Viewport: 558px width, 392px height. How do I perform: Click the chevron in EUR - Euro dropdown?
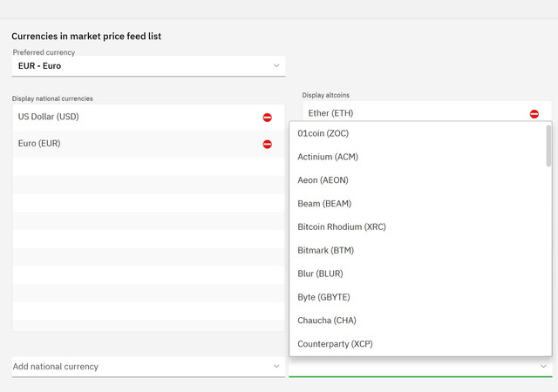pyautogui.click(x=276, y=66)
